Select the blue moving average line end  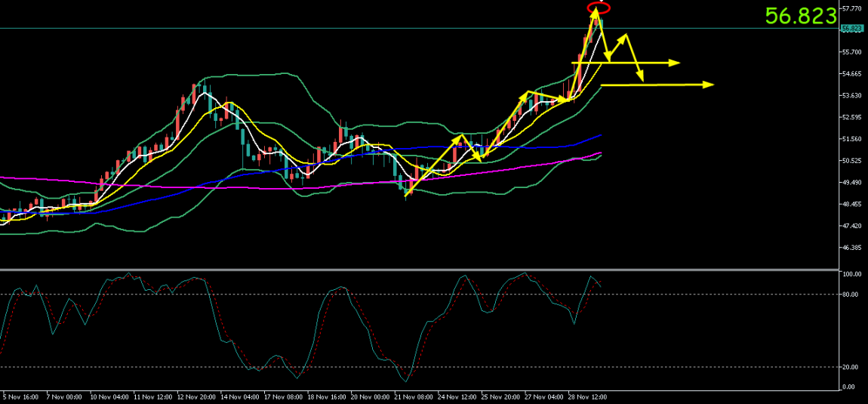click(x=600, y=135)
